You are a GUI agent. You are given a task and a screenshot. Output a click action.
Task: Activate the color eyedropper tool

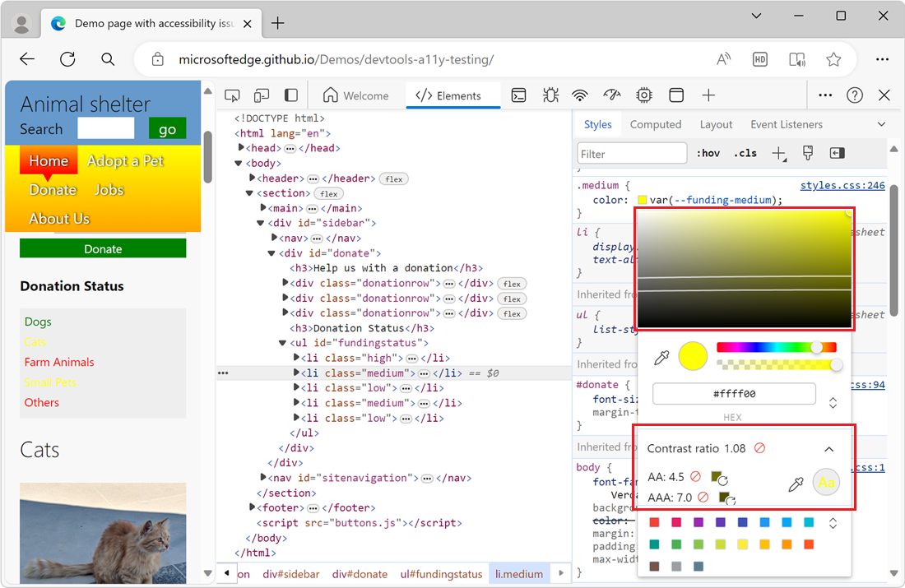(x=662, y=356)
